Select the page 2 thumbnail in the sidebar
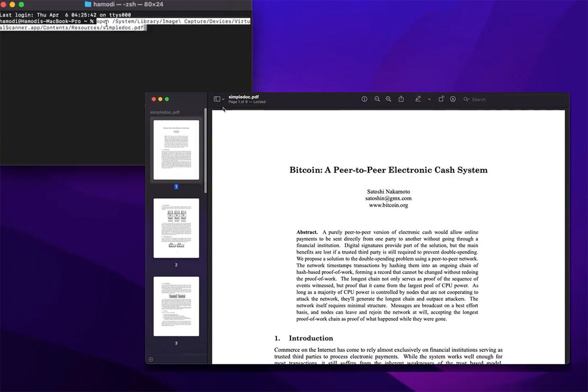 (176, 228)
